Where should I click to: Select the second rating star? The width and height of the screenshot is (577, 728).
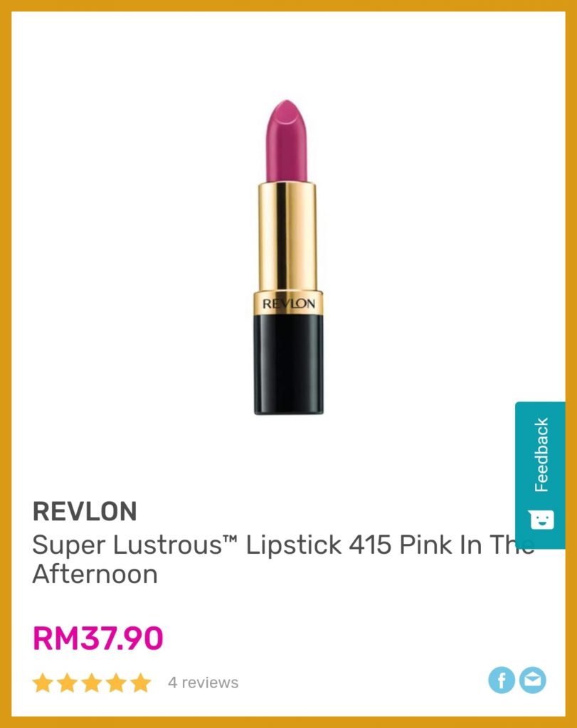[68, 683]
